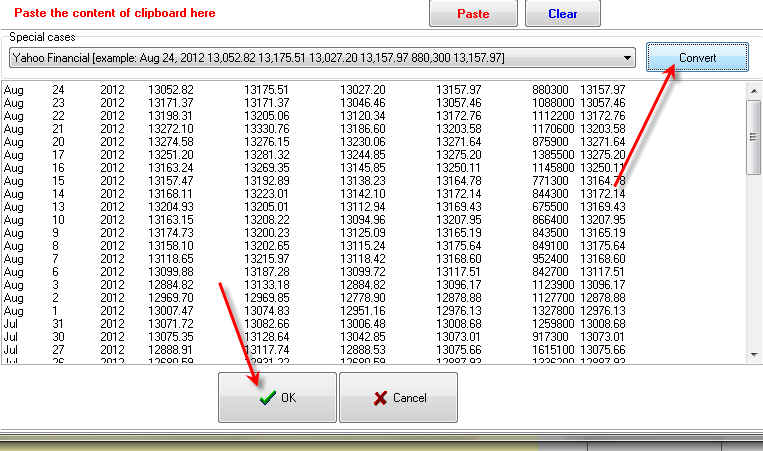Image resolution: width=763 pixels, height=451 pixels.
Task: Click the scrollbar up arrow
Action: (754, 89)
